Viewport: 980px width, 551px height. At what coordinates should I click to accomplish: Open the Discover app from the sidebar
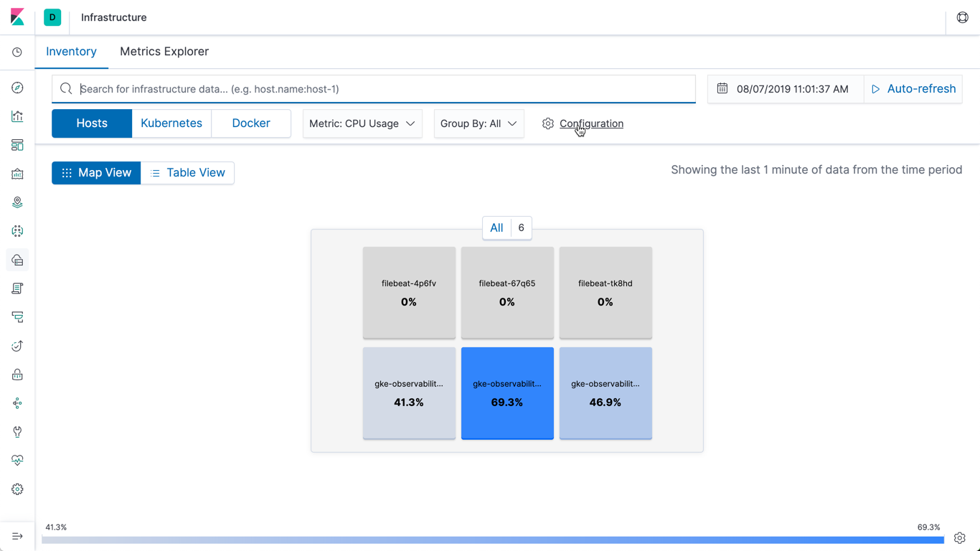17,87
